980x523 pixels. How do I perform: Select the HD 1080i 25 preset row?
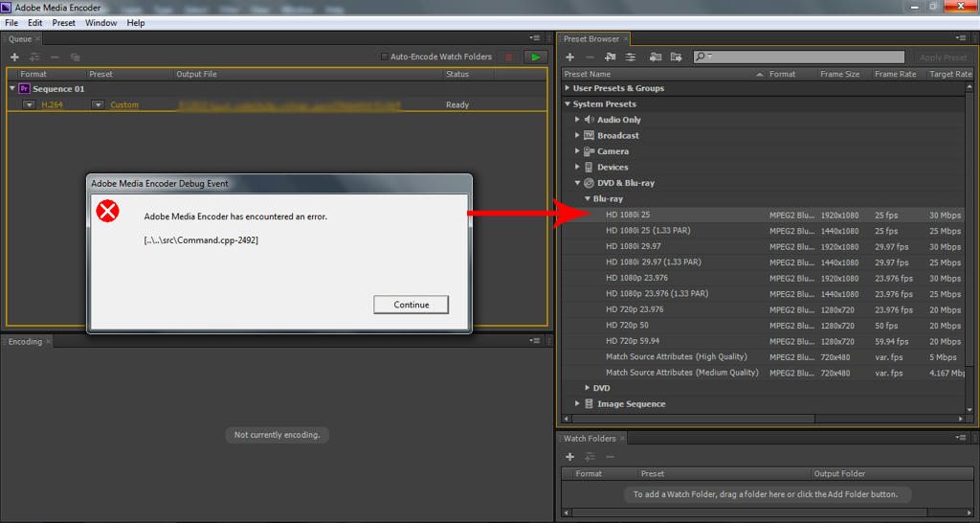(763, 215)
